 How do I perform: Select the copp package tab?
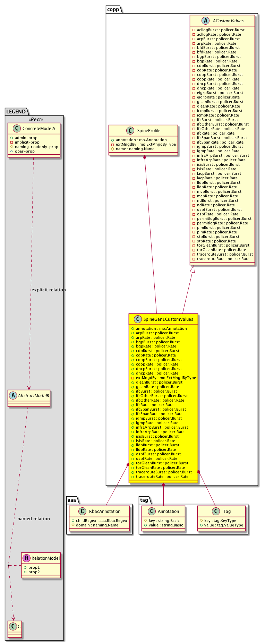[113, 9]
